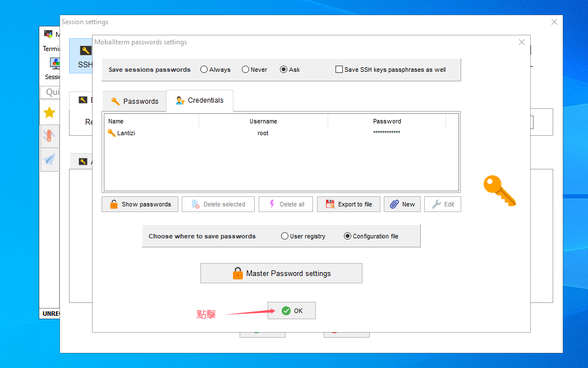
Task: Select Always save sessions passwords
Action: [x=204, y=70]
